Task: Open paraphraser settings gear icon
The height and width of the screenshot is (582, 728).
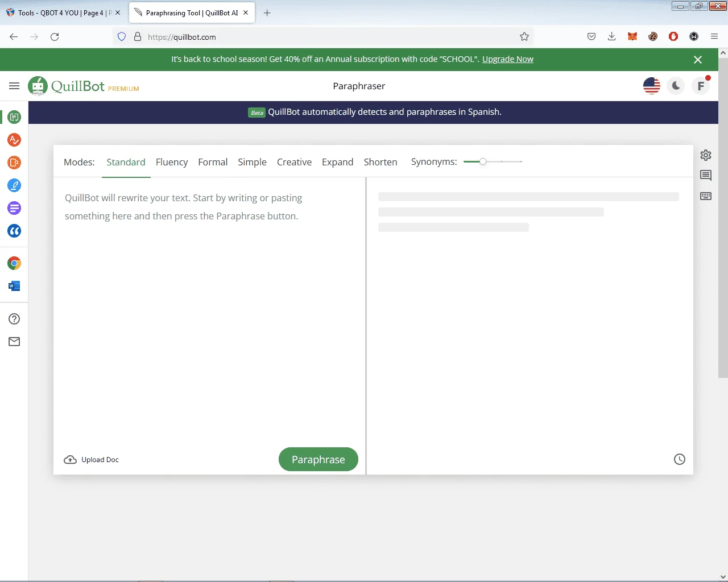Action: tap(706, 155)
